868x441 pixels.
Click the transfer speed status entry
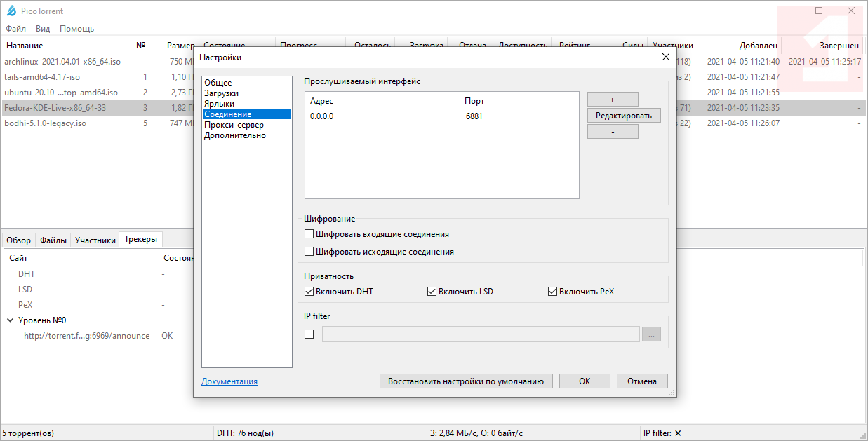tap(476, 433)
